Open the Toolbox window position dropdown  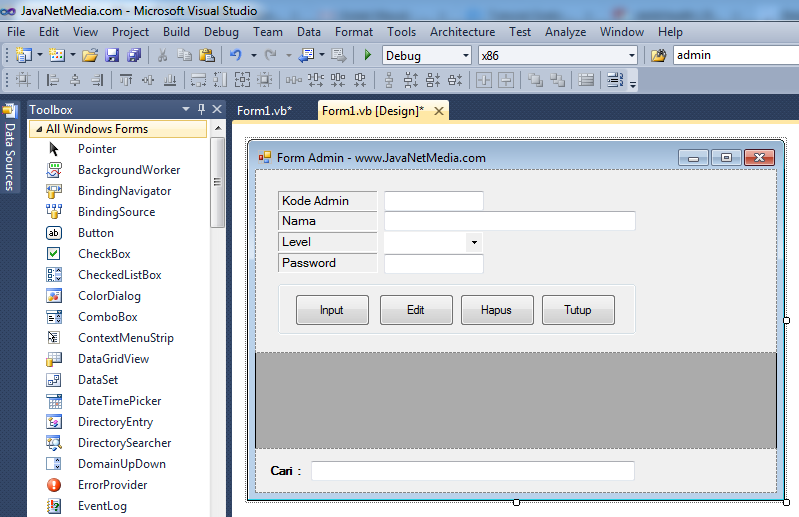(x=186, y=109)
